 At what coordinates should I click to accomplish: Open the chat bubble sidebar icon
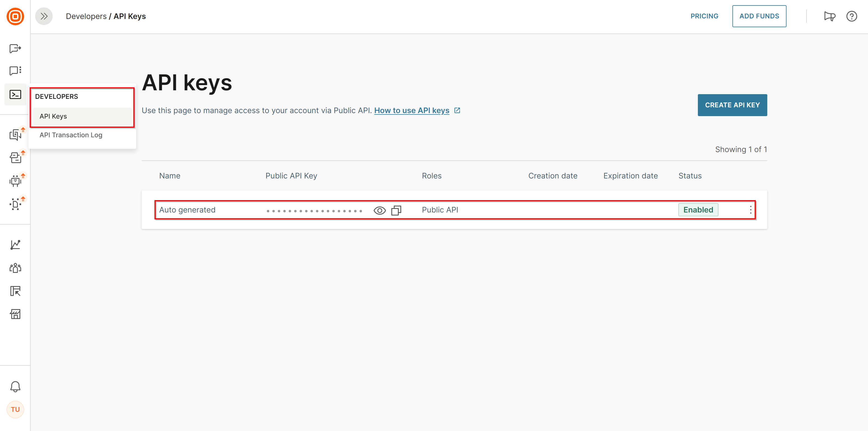15,71
